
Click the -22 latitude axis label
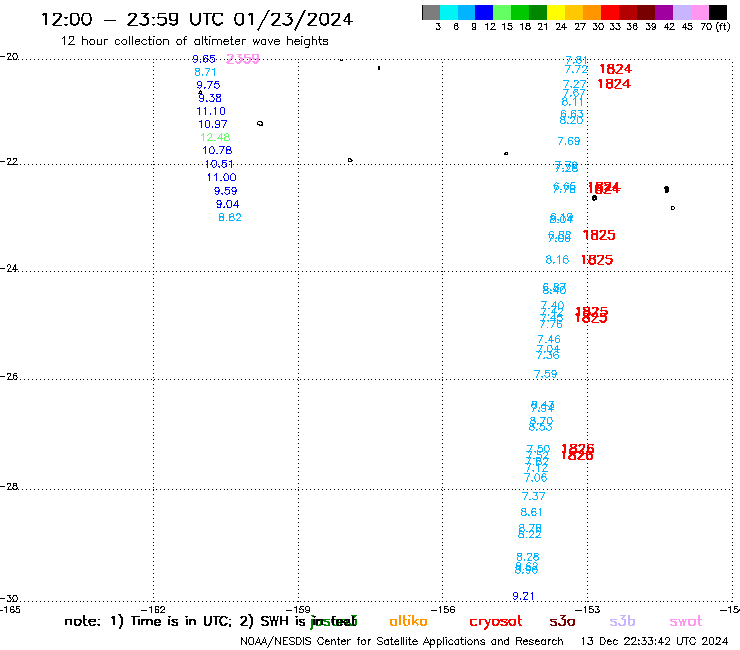tap(9, 161)
